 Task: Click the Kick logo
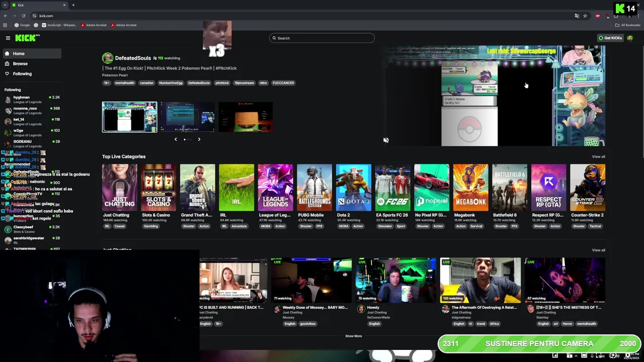coord(27,38)
